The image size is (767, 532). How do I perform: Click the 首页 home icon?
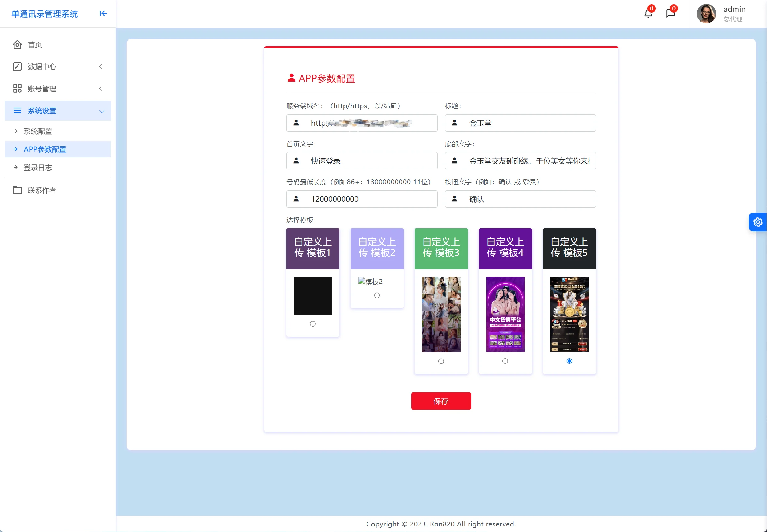point(17,45)
